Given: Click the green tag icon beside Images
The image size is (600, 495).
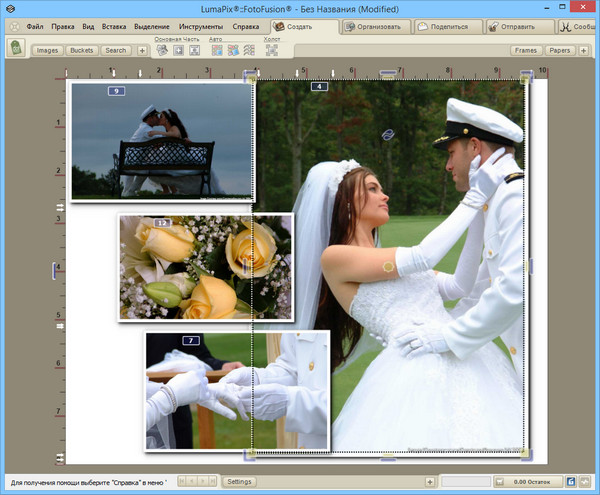Looking at the screenshot, I should click(x=16, y=48).
